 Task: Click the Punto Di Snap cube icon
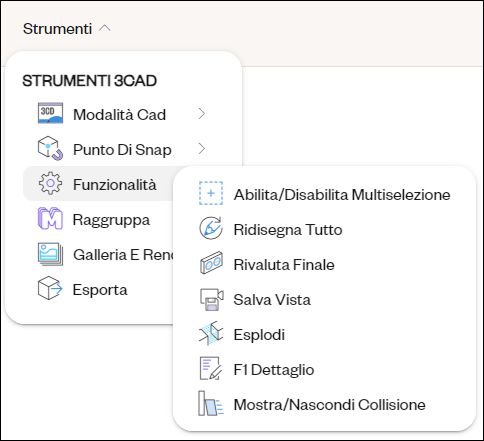click(50, 148)
